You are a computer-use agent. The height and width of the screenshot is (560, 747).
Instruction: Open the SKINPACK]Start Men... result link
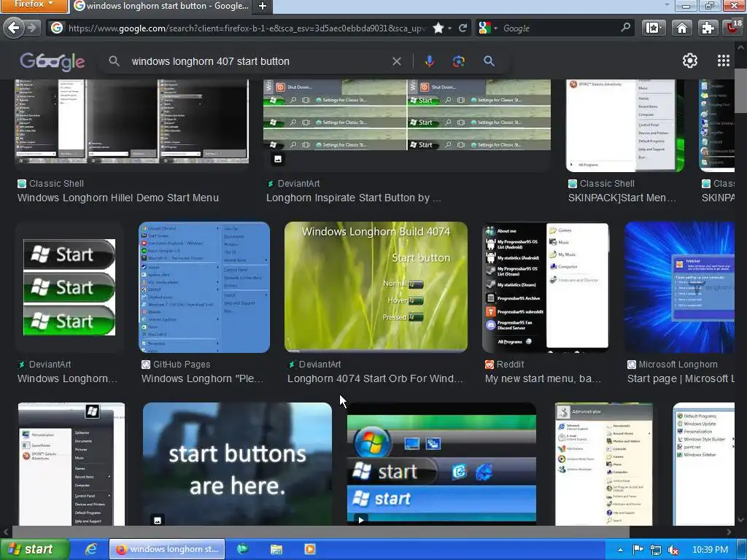coord(622,198)
